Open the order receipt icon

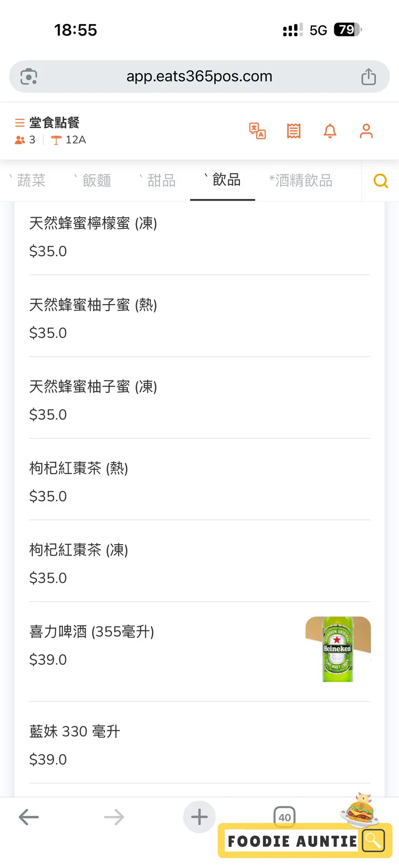(x=294, y=131)
